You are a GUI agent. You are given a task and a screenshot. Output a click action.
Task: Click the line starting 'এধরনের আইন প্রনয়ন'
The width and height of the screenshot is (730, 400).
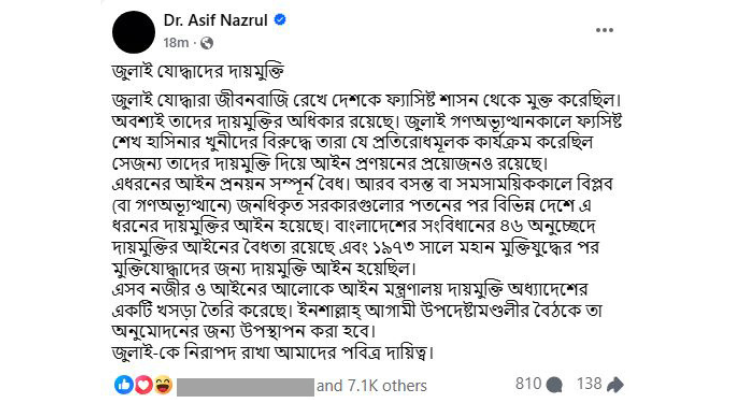point(366,187)
